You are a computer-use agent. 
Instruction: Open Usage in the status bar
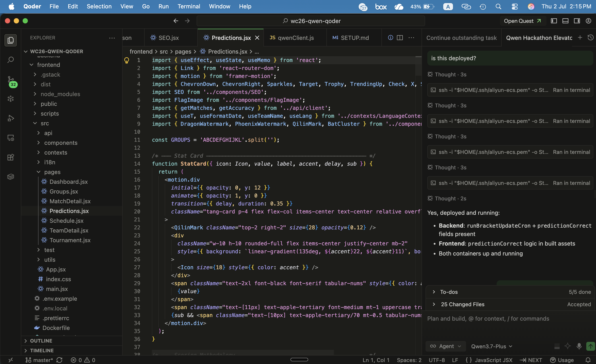click(x=562, y=360)
